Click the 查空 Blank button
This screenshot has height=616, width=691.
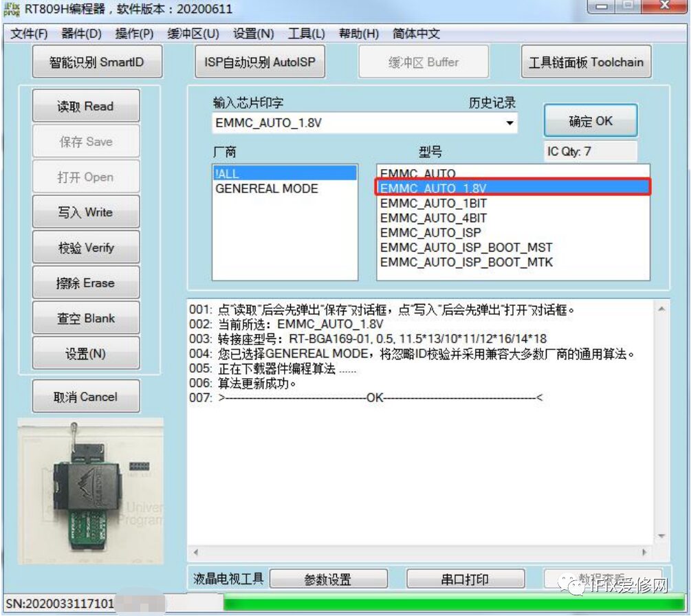(86, 318)
